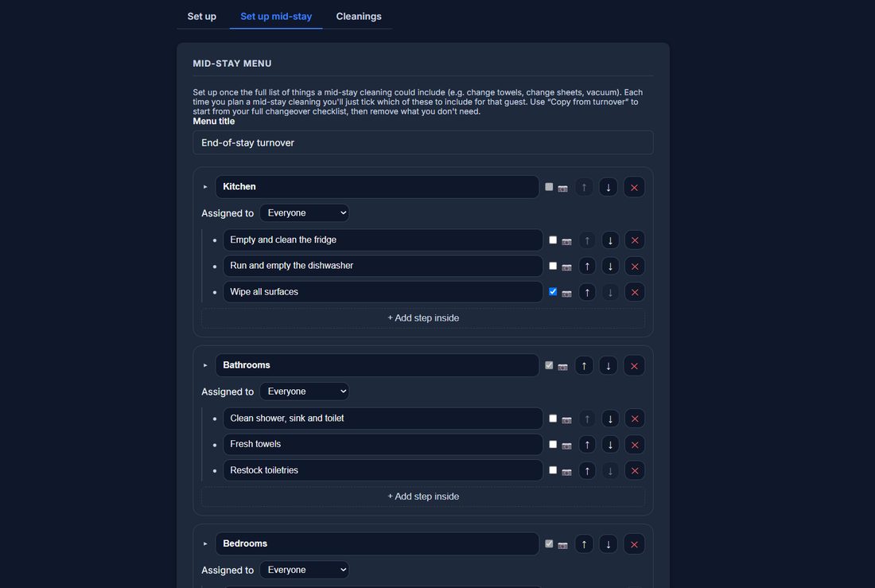
Task: Tick the Restock toiletries checkbox
Action: point(553,470)
